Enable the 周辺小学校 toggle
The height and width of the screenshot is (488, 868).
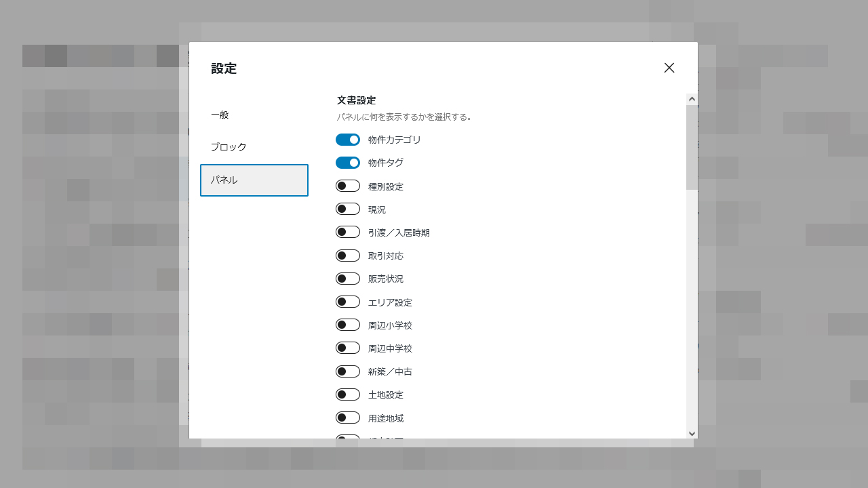coord(348,325)
